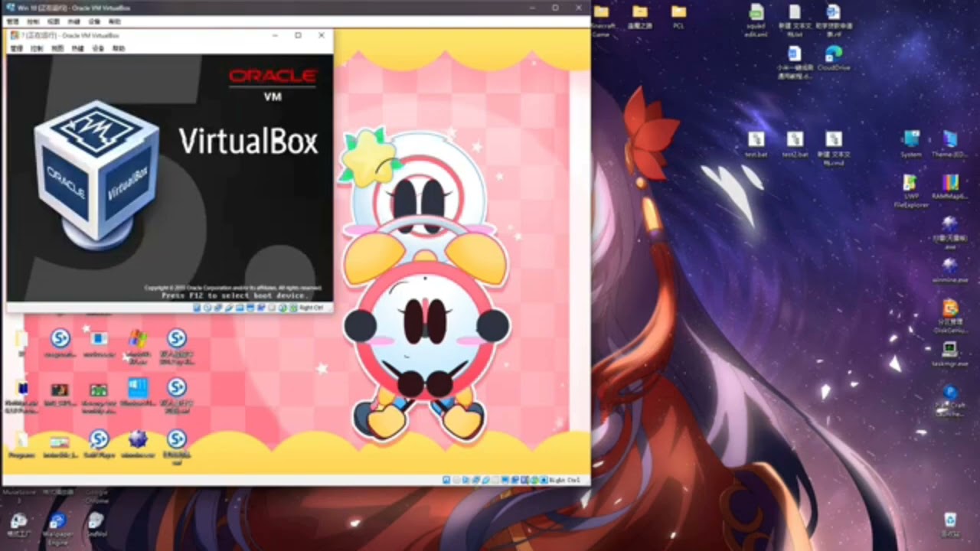
Task: Open the 视图 menu of the inner nested VM window
Action: point(57,48)
